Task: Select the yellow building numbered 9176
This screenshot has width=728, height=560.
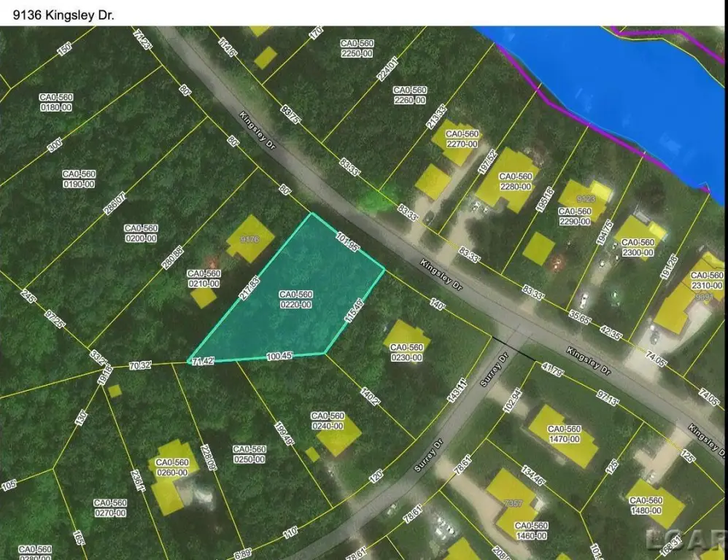Action: coord(250,238)
